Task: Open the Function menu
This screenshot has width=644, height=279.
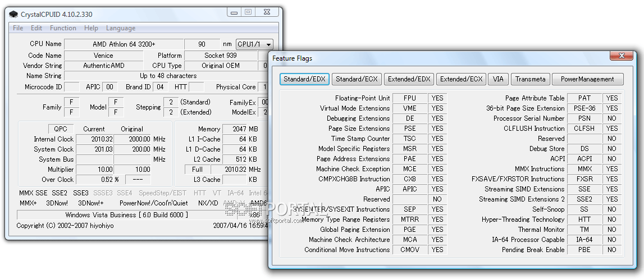Action: [63, 28]
